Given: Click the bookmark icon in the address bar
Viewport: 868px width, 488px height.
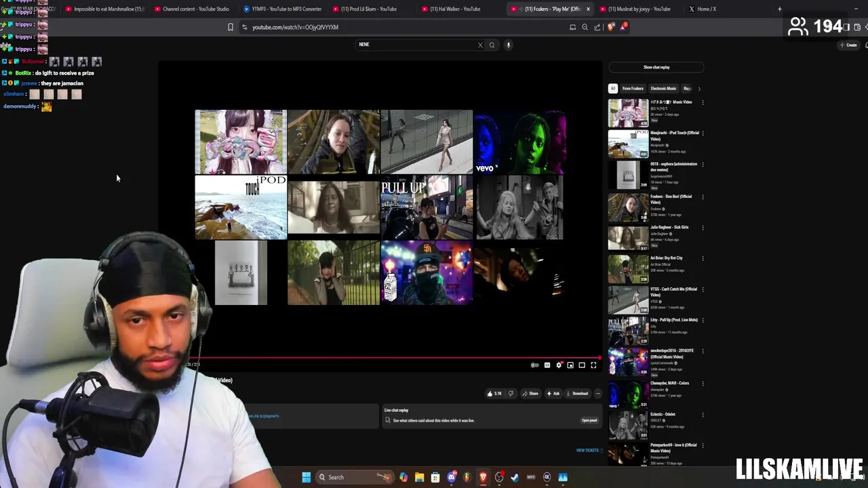Looking at the screenshot, I should point(231,27).
